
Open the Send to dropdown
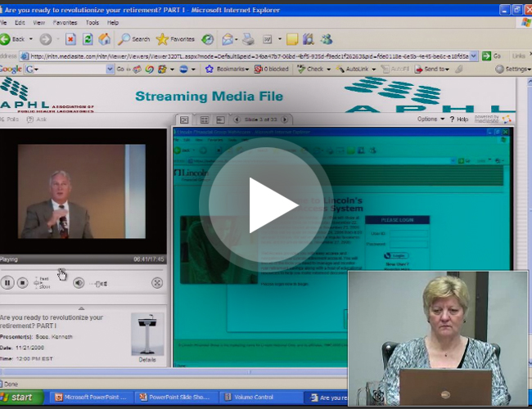[432, 70]
